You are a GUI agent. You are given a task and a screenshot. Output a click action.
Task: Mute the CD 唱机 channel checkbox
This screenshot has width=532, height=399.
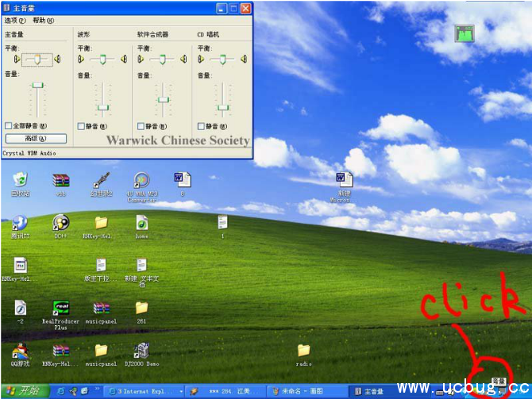(201, 126)
